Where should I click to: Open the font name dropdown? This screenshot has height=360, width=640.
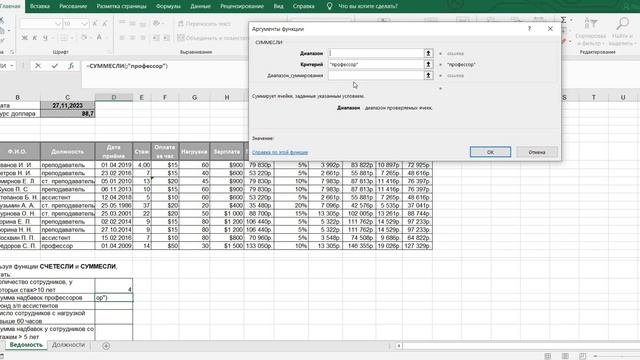coord(58,24)
